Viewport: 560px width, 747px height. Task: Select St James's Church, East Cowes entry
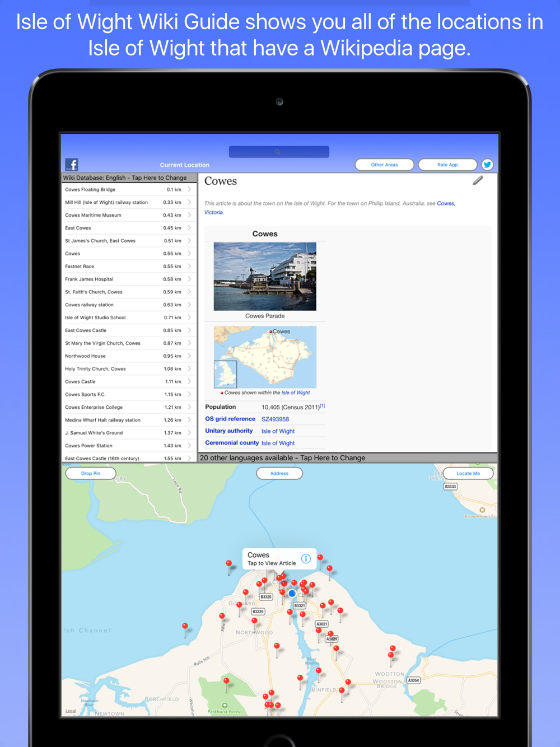pyautogui.click(x=129, y=241)
